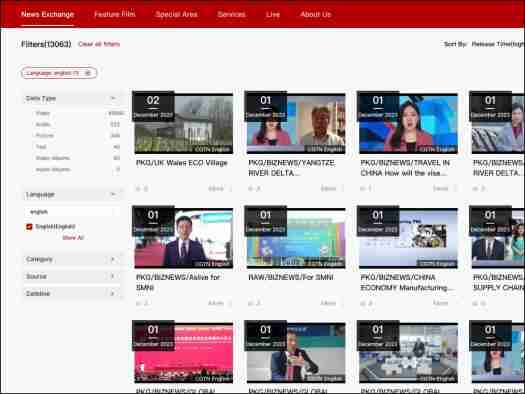Open the CHINA ECONOMY Manufacturing video thumbnail
The height and width of the screenshot is (394, 525).
(x=408, y=238)
